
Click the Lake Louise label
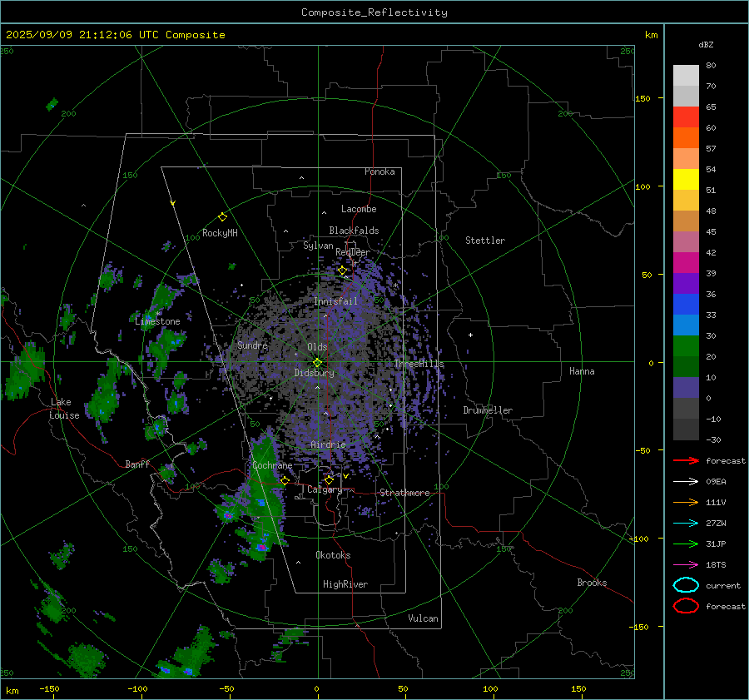pyautogui.click(x=64, y=409)
